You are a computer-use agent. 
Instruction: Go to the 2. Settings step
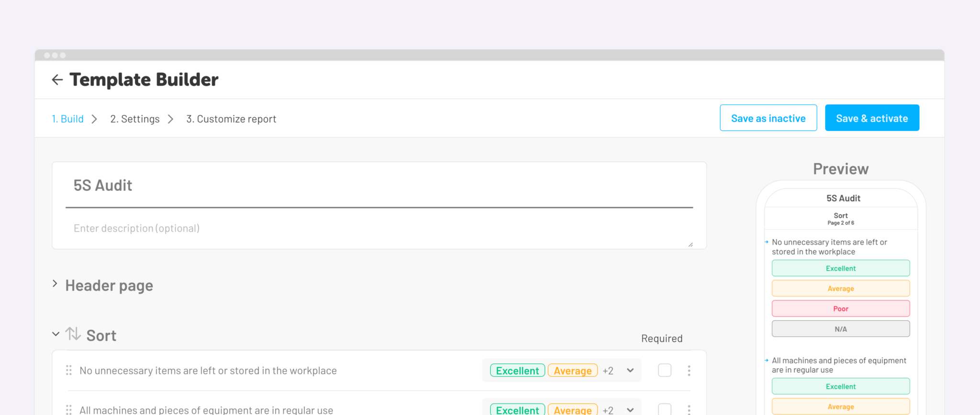(135, 119)
